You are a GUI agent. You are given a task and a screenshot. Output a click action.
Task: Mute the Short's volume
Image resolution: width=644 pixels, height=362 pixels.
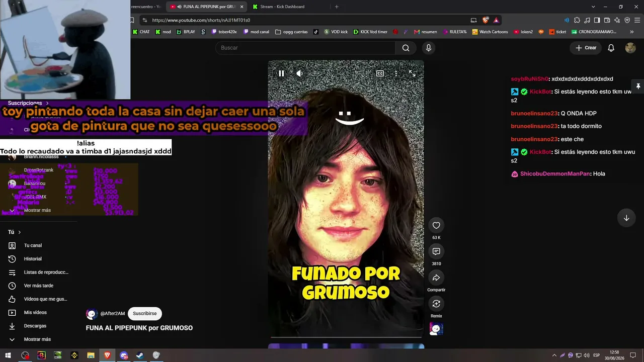[x=299, y=73]
